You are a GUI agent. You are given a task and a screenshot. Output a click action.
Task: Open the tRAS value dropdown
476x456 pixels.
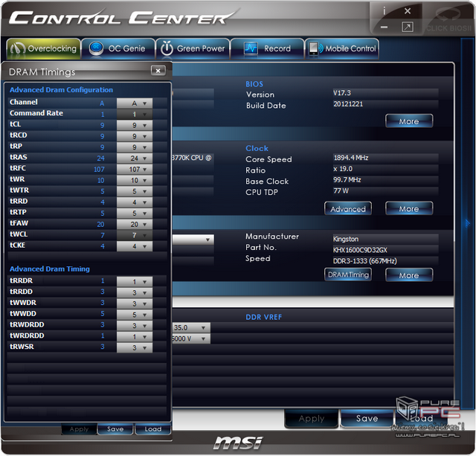[x=135, y=158]
